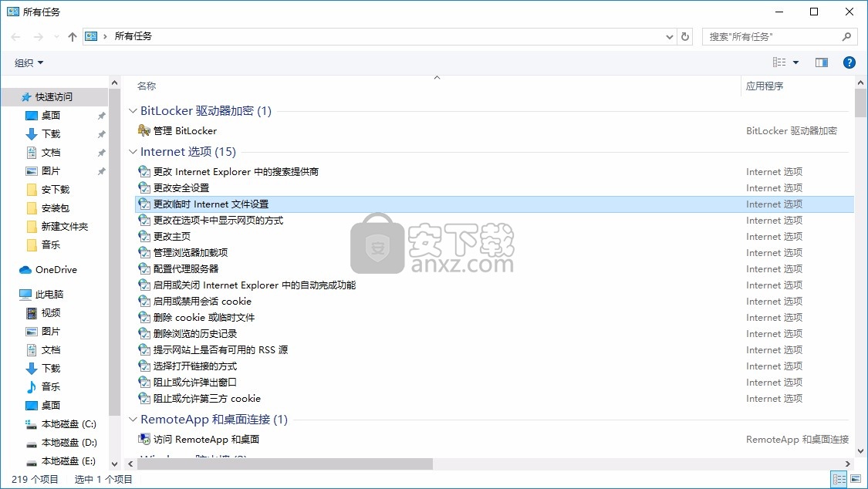
Task: Select 快速访问 in navigation pane
Action: point(54,97)
